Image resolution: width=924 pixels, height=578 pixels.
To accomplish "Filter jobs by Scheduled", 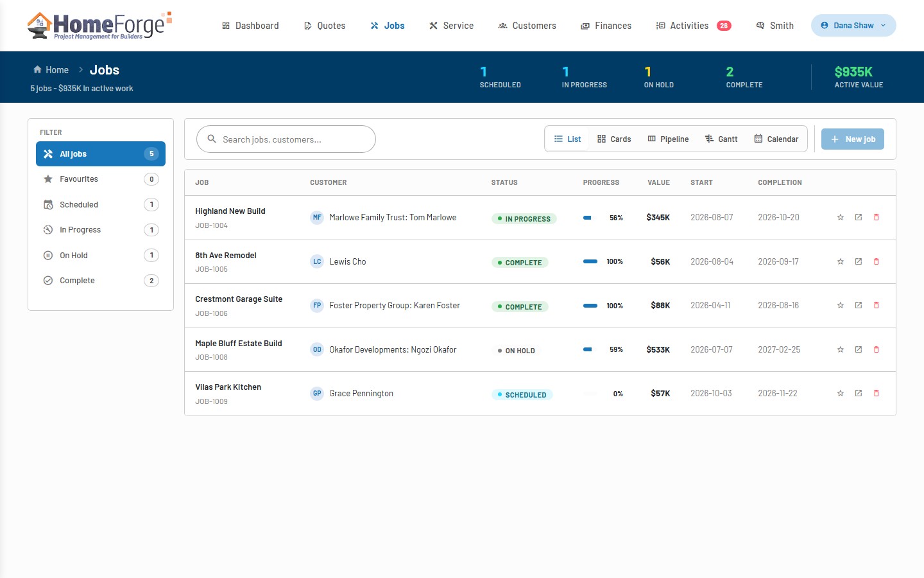I will tap(101, 205).
